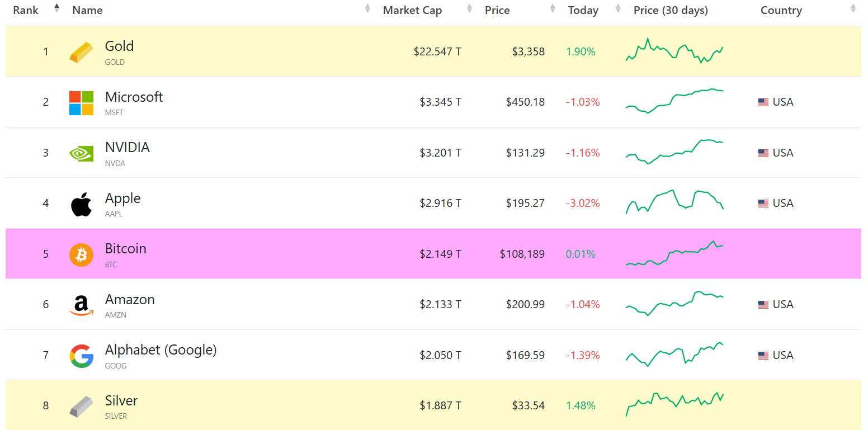Screen dimensions: 868x430
Task: Click the Silver bar icon
Action: pos(81,406)
